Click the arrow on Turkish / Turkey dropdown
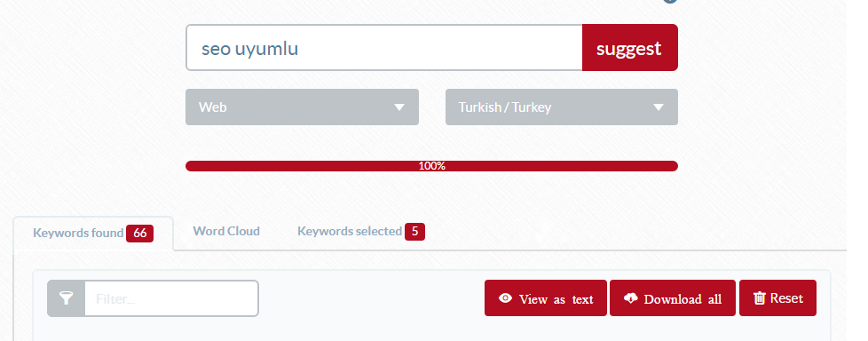 click(x=659, y=107)
